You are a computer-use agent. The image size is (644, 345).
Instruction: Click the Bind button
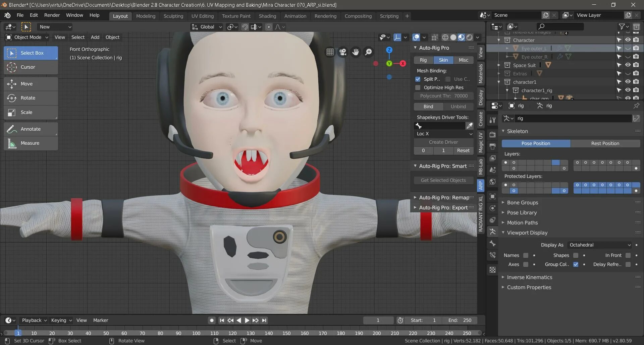point(428,107)
